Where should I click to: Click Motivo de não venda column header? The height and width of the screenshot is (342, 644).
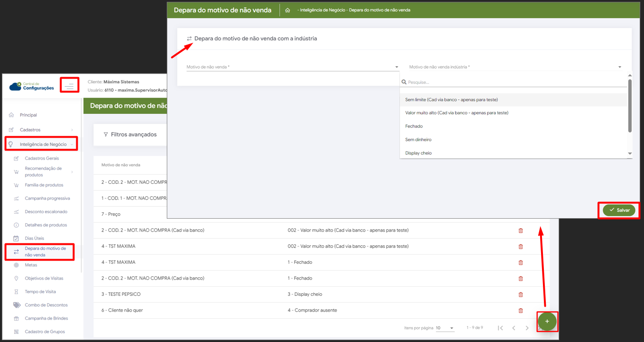tap(121, 165)
